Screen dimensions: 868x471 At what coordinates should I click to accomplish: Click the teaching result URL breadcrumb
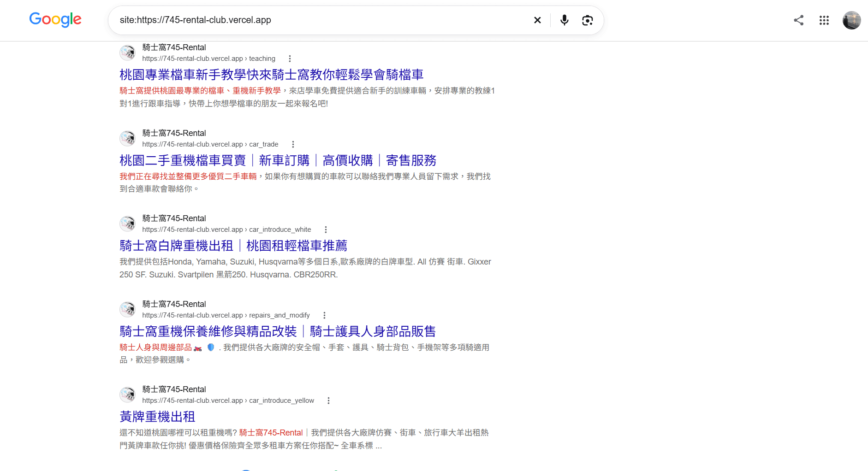click(x=208, y=59)
